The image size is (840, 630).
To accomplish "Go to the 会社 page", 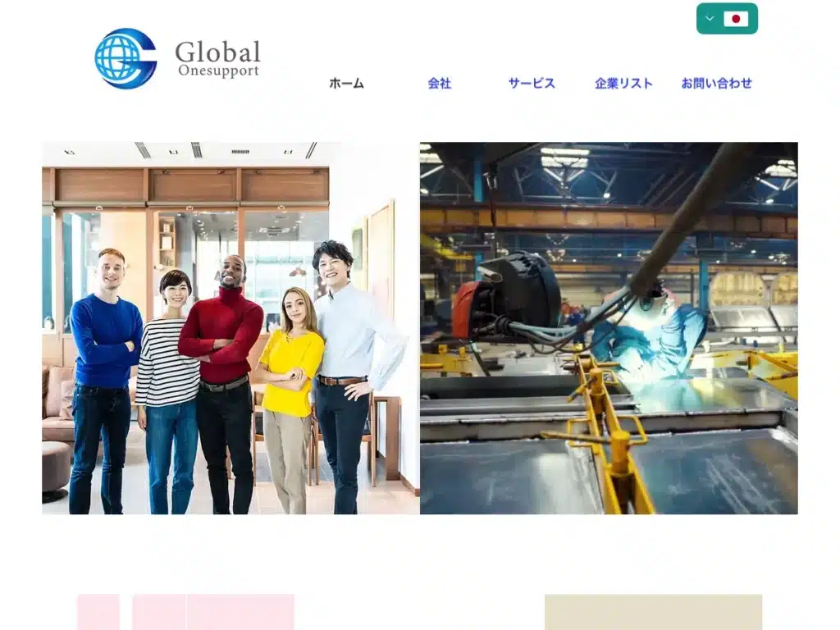I will [x=440, y=83].
